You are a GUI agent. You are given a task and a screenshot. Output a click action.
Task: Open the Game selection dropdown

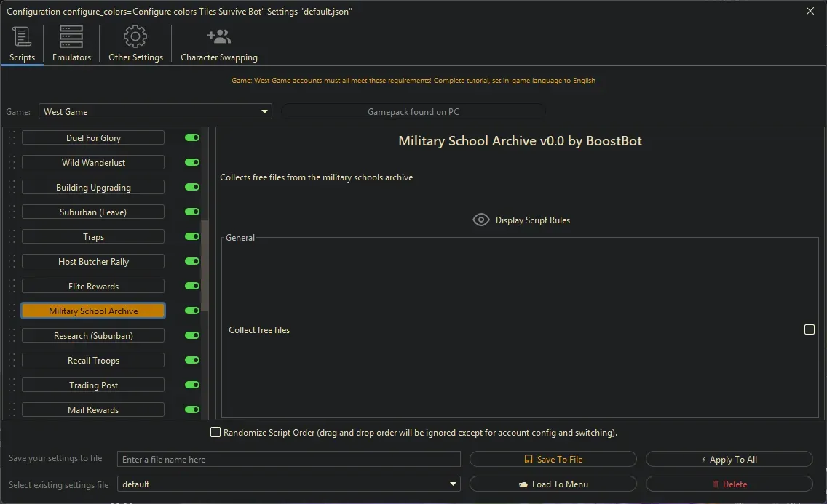pos(264,111)
